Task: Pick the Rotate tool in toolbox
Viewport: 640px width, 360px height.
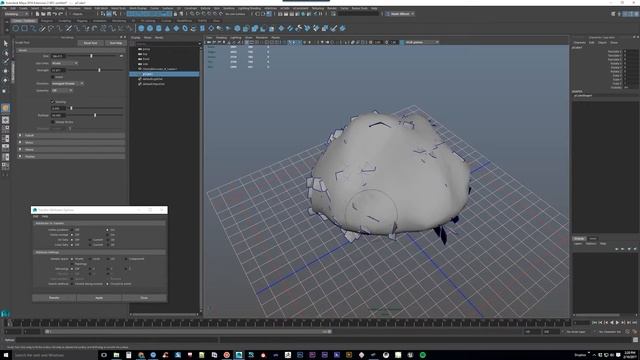Action: tap(6, 80)
